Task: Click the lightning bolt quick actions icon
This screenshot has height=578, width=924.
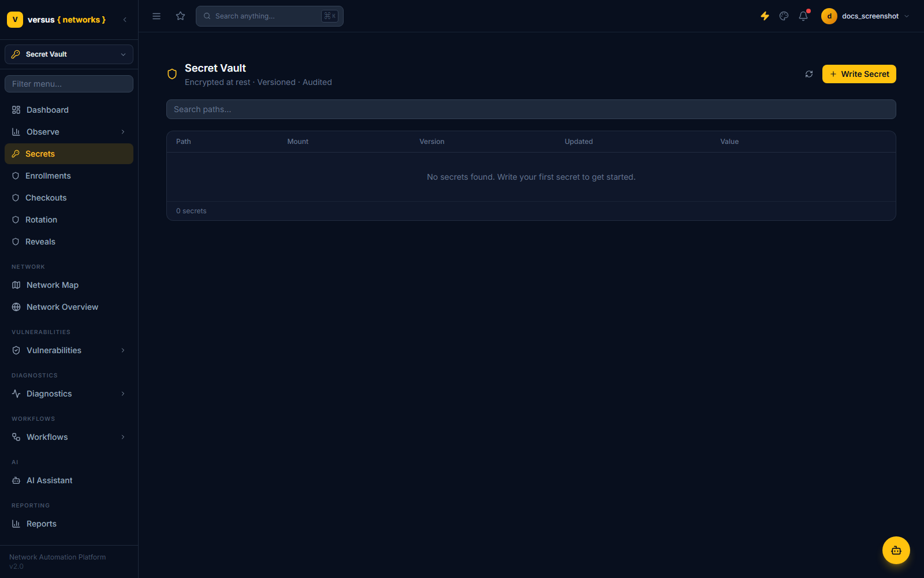Action: 765,16
